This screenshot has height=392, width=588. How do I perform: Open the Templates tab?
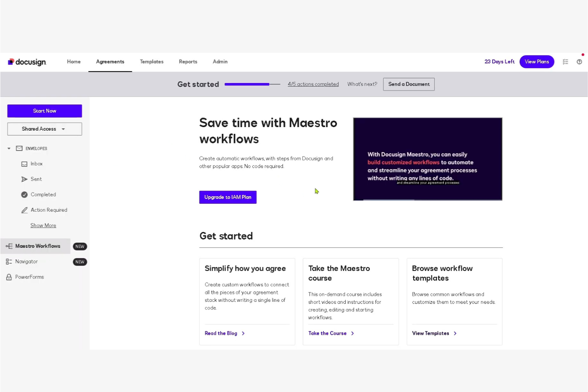(152, 62)
